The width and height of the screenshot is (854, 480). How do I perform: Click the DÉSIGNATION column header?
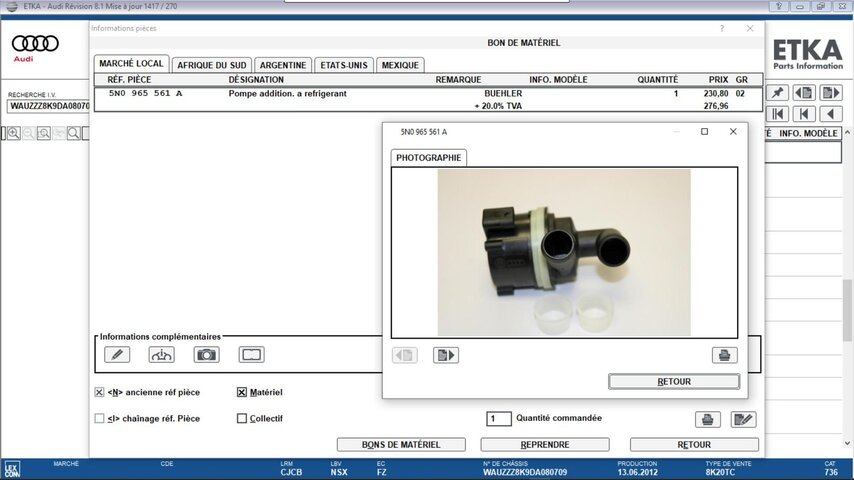tap(256, 80)
